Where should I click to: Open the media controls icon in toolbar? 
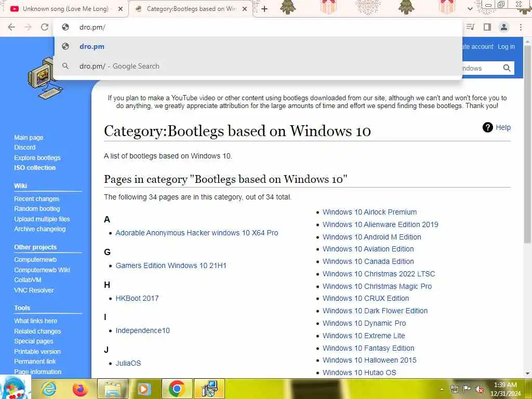coord(470,27)
